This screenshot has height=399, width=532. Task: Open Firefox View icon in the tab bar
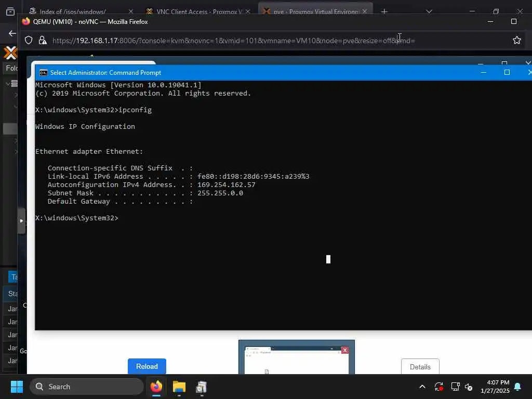pyautogui.click(x=10, y=11)
